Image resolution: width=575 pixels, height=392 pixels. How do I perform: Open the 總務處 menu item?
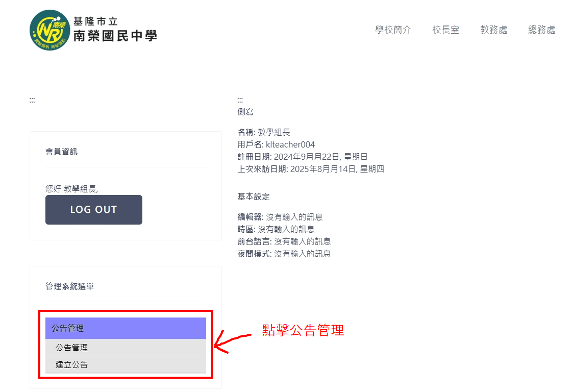pyautogui.click(x=541, y=30)
